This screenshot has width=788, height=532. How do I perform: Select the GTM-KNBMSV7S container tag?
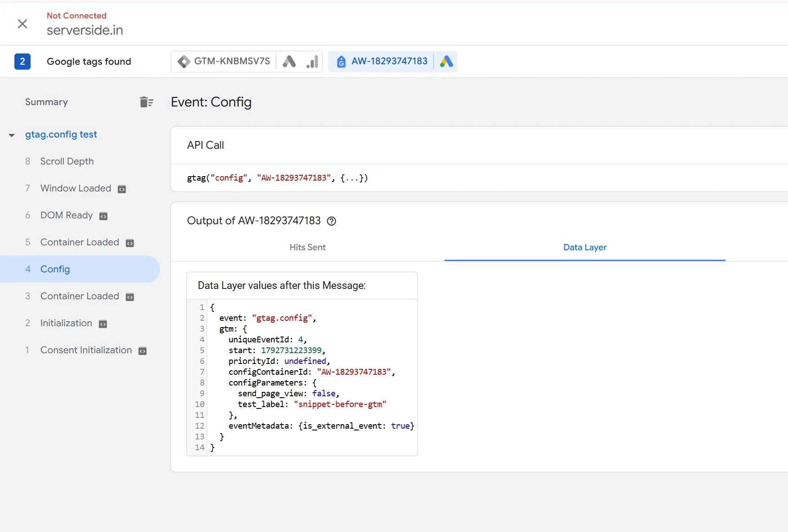(x=232, y=61)
